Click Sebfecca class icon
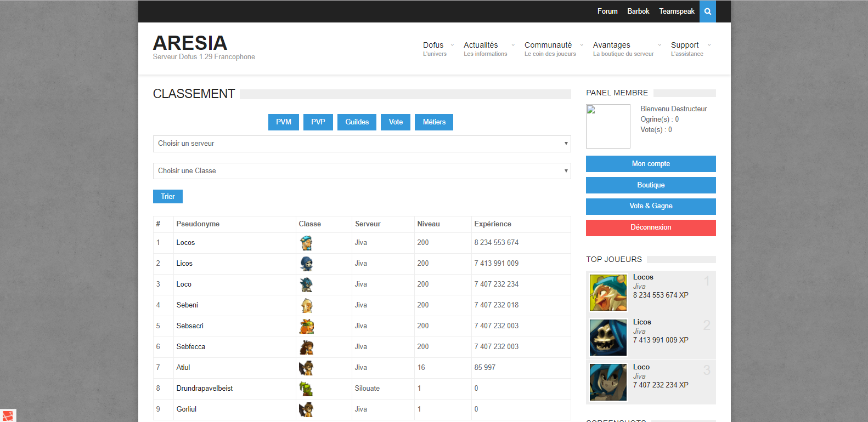Image resolution: width=868 pixels, height=422 pixels. pos(306,347)
